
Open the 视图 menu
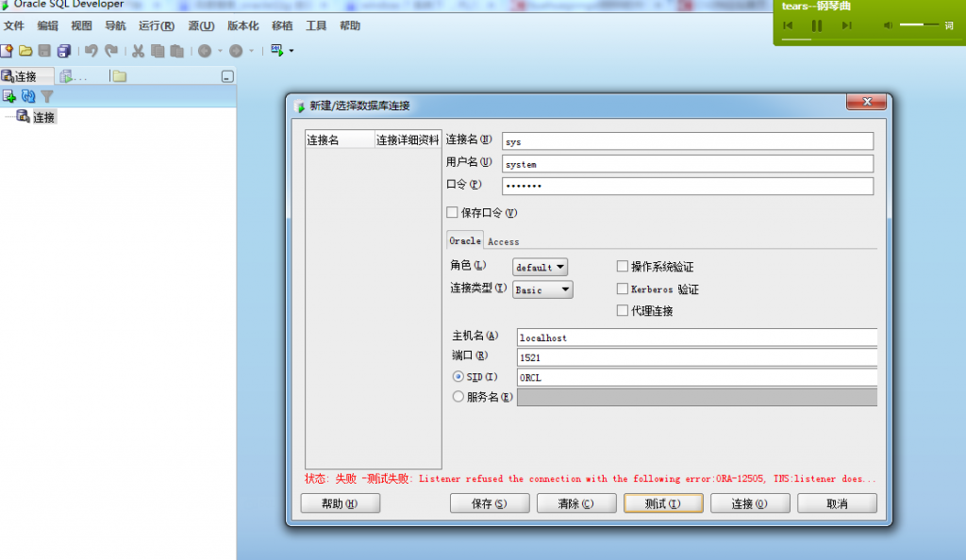click(81, 25)
